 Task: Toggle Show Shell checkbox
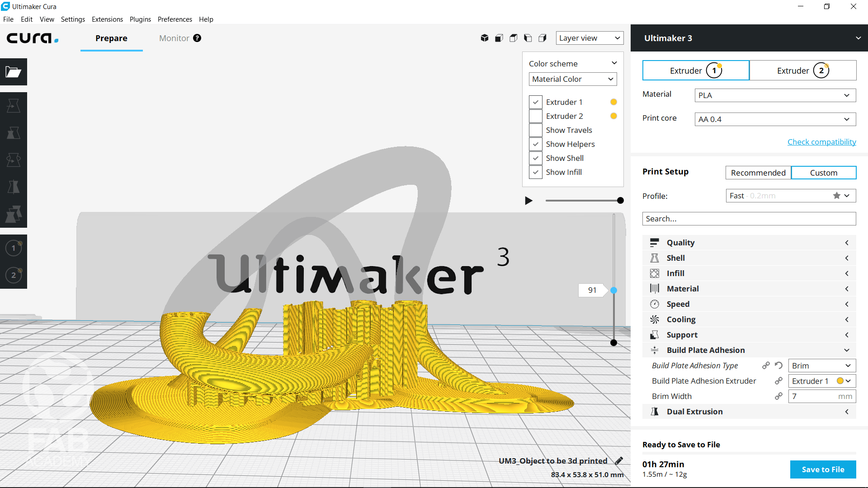point(536,158)
